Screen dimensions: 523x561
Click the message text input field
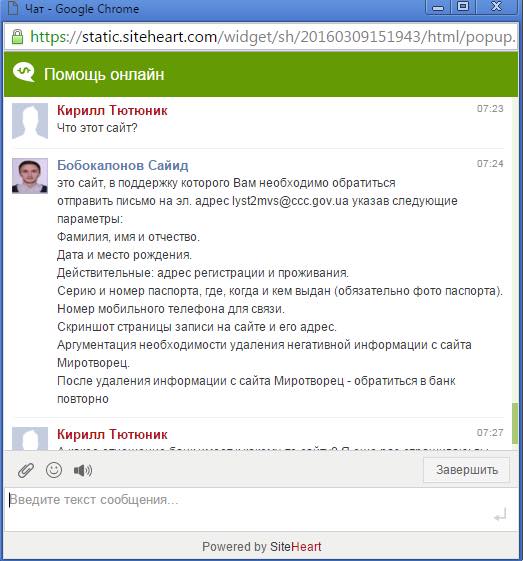261,509
